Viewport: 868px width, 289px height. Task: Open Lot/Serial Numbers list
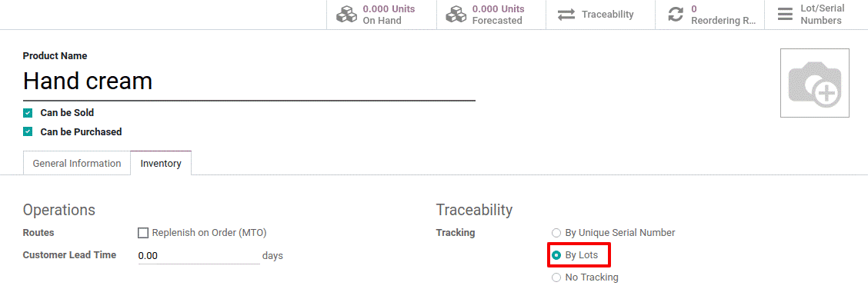point(816,15)
